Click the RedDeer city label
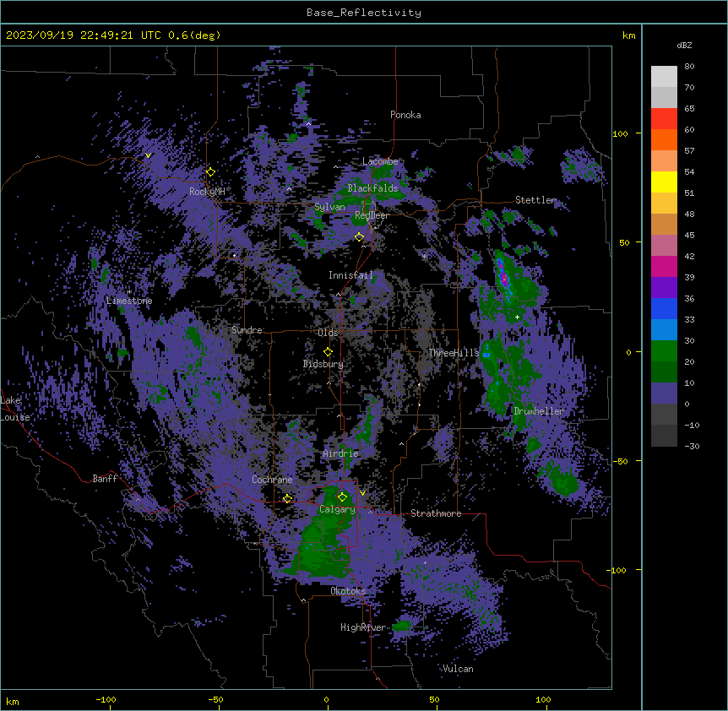728x711 pixels. [372, 215]
